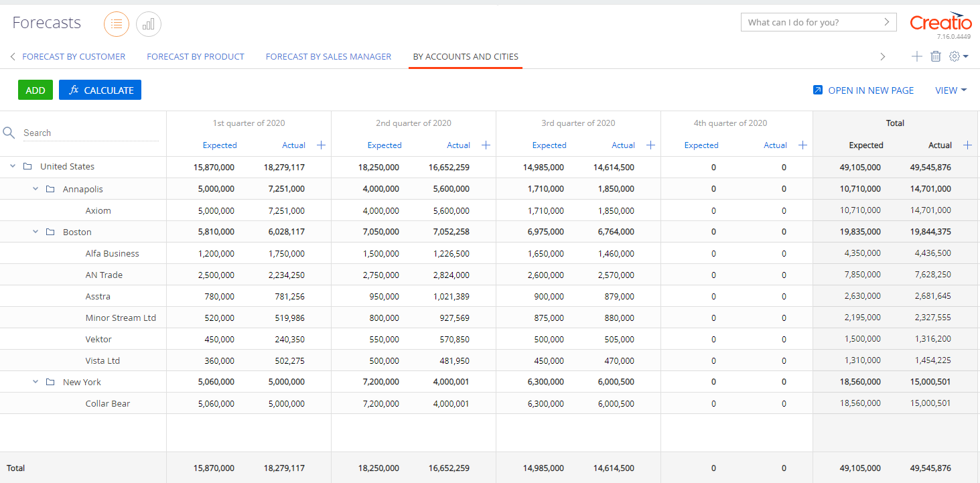Switch to list view icon
The height and width of the screenshot is (483, 980).
coord(117,24)
